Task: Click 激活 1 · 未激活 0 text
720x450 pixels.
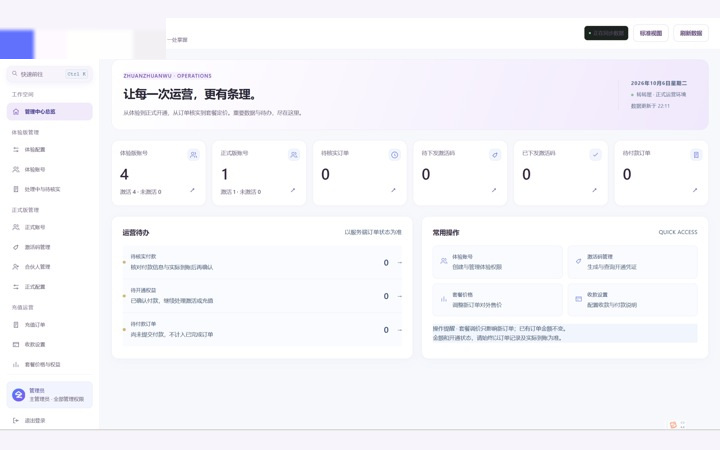Action: pos(241,192)
